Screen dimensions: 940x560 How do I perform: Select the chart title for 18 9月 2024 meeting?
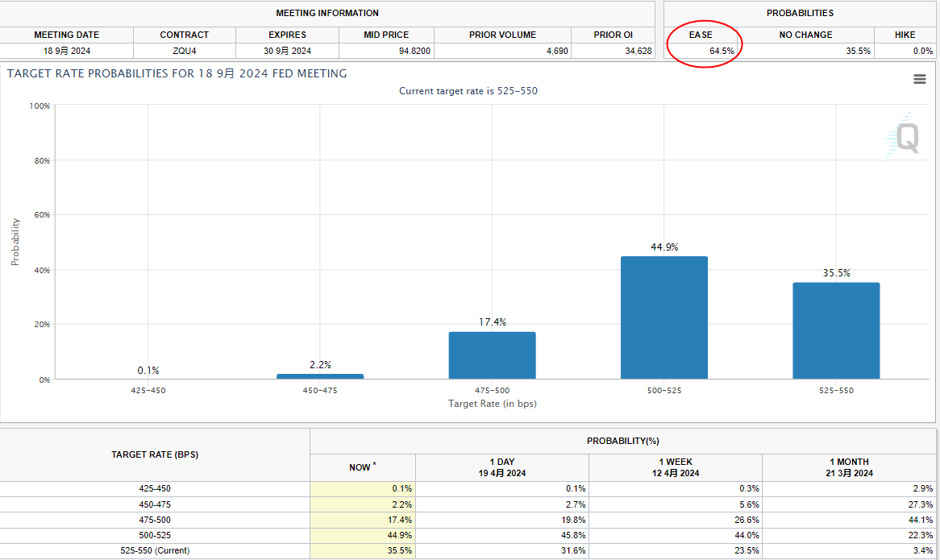tap(177, 73)
